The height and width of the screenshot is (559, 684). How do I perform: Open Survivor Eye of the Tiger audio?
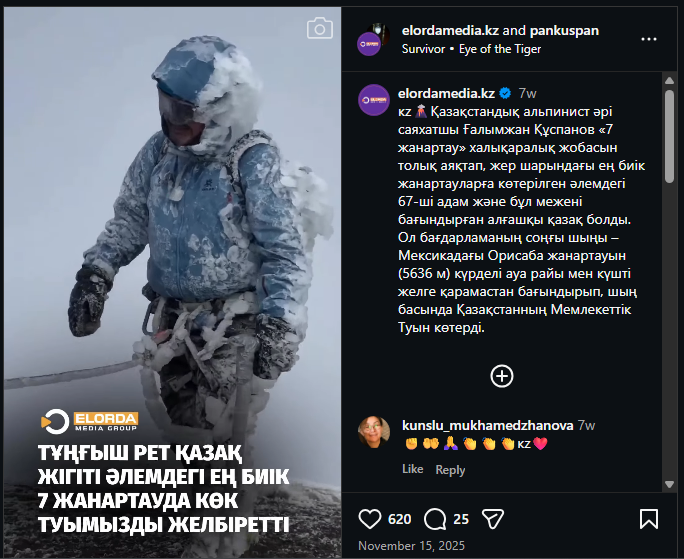click(471, 49)
